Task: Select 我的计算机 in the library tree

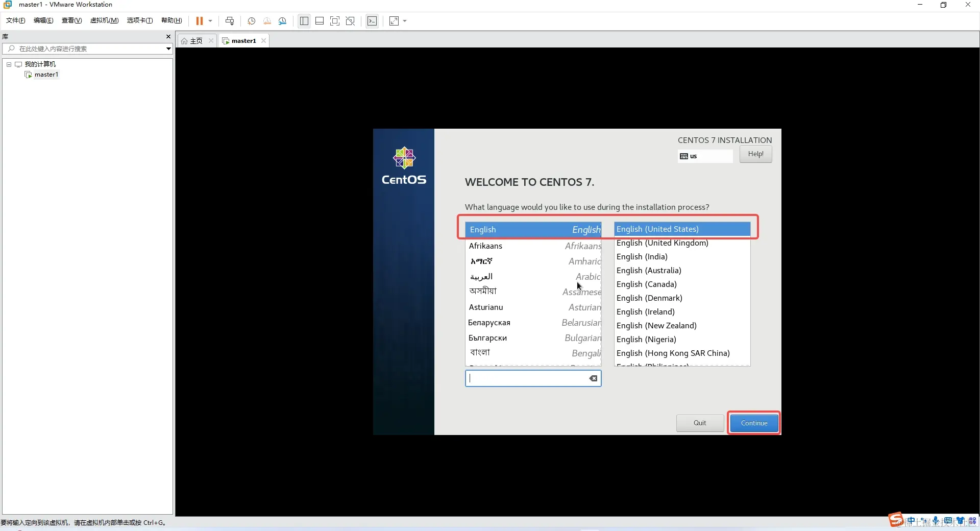Action: [40, 64]
